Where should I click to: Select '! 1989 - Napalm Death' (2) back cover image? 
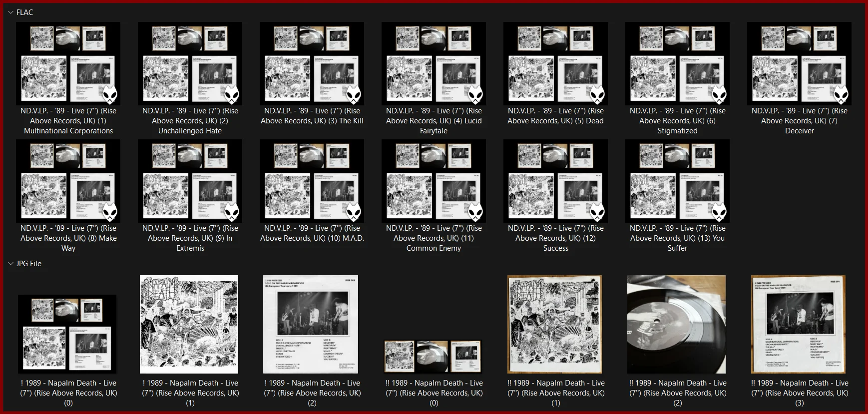[x=311, y=325]
